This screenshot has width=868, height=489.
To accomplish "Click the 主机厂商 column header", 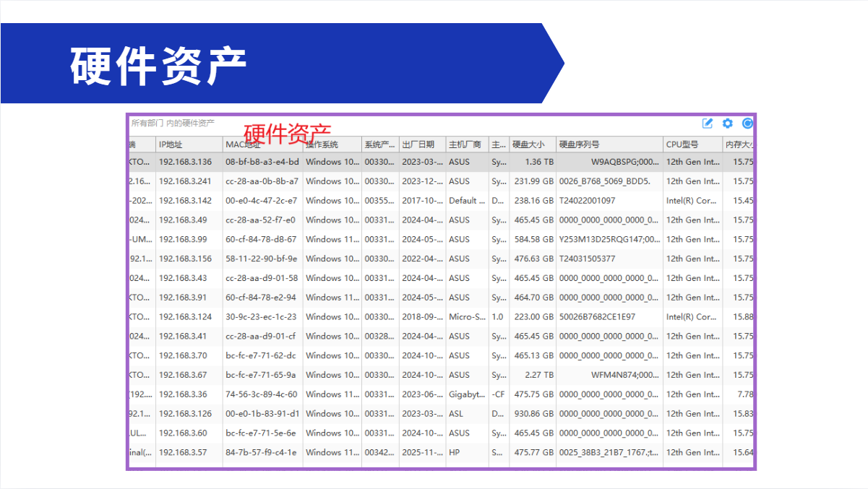I will point(465,144).
